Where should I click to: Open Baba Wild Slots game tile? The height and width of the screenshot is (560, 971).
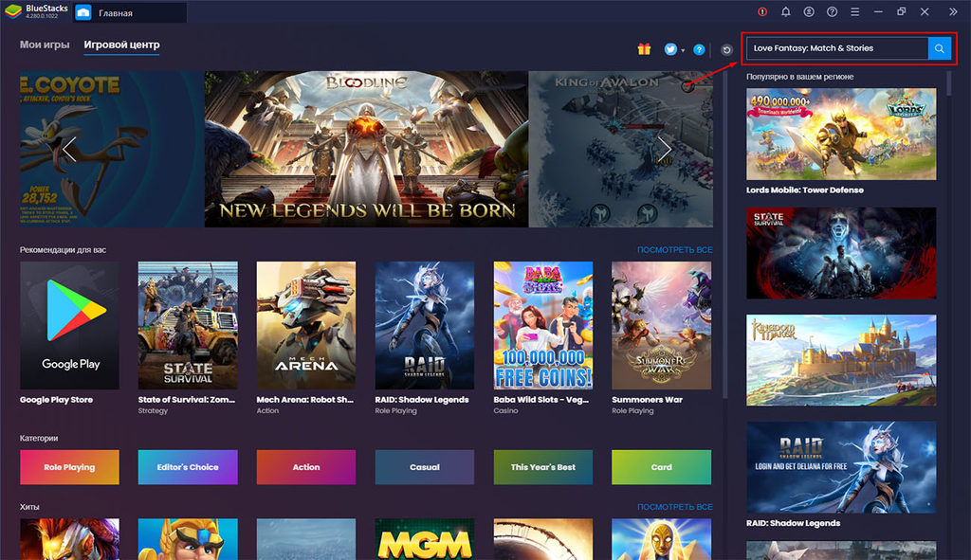coord(543,325)
